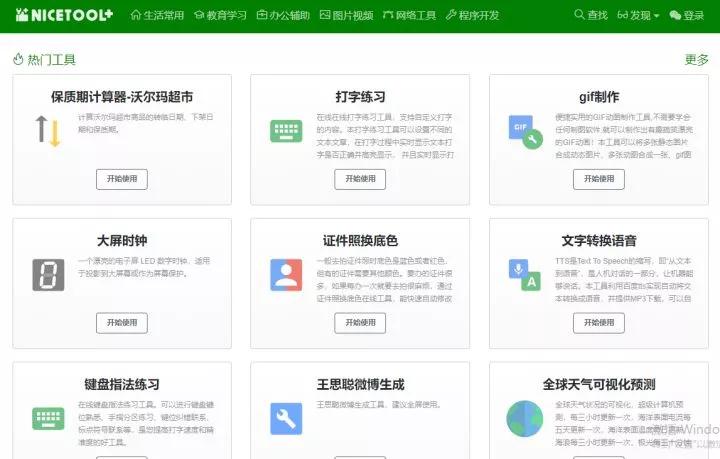
Task: Open the 打字练习 title
Action: click(x=360, y=97)
